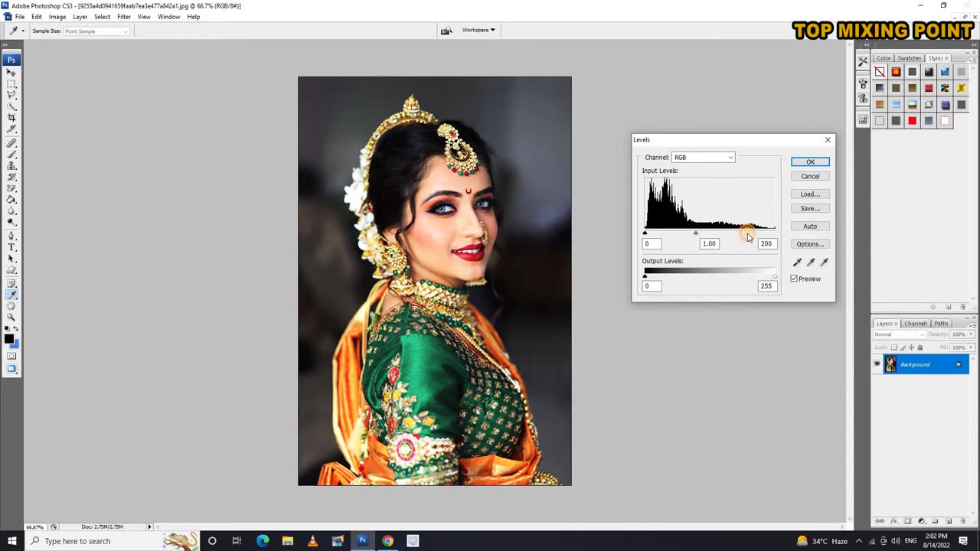980x551 pixels.
Task: Uncheck the Preview checkbox in Levels
Action: (x=794, y=279)
